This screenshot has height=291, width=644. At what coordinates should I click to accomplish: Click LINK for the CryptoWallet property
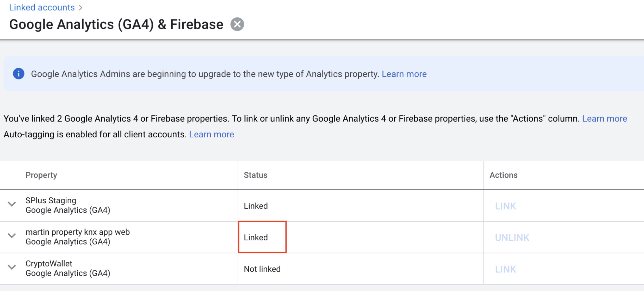(505, 269)
